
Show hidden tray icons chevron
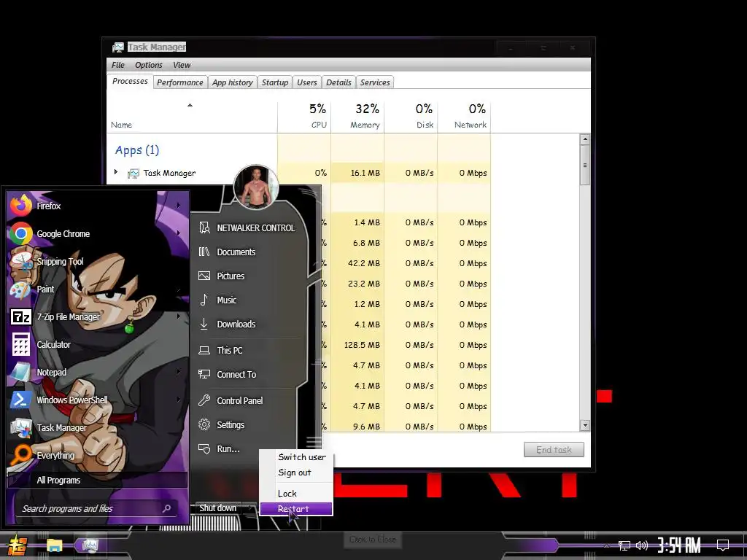click(606, 545)
